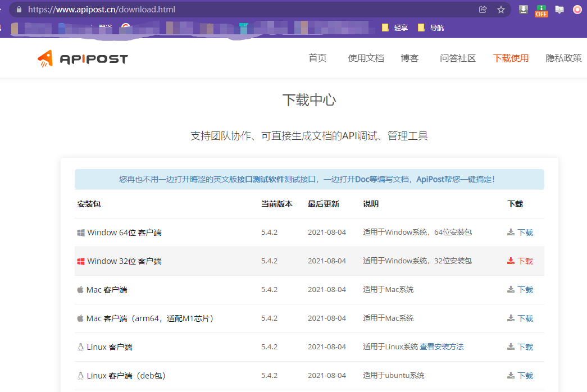
Task: Click 下载中心 page heading
Action: point(309,100)
